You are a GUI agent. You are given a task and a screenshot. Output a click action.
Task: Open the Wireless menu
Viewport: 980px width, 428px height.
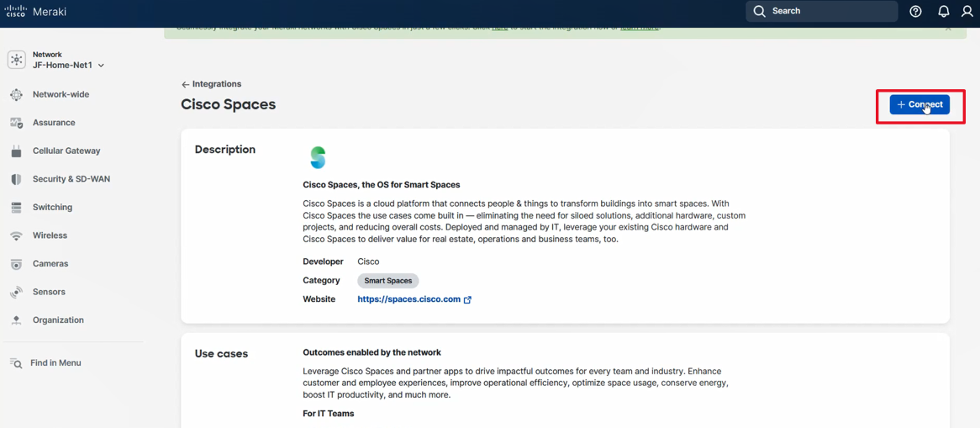[50, 235]
